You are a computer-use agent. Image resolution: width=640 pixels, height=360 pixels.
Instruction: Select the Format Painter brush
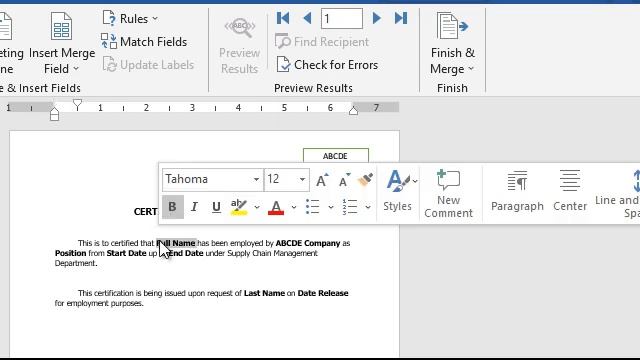tap(365, 180)
